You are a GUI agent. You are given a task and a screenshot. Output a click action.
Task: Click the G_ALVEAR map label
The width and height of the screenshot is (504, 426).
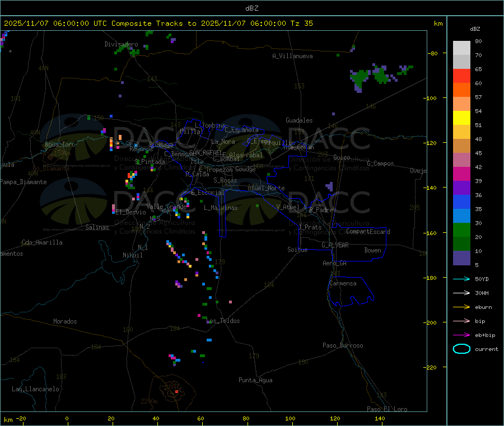[335, 245]
